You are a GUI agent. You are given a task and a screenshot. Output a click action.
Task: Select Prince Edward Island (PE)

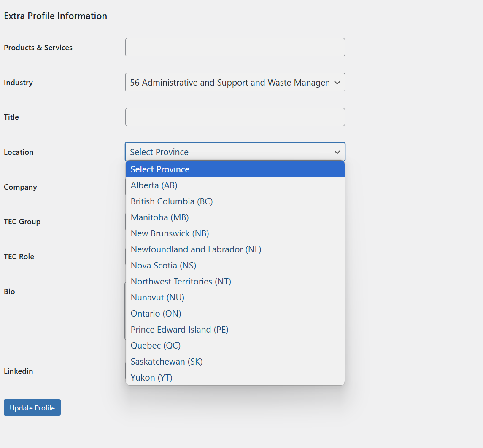tap(179, 330)
